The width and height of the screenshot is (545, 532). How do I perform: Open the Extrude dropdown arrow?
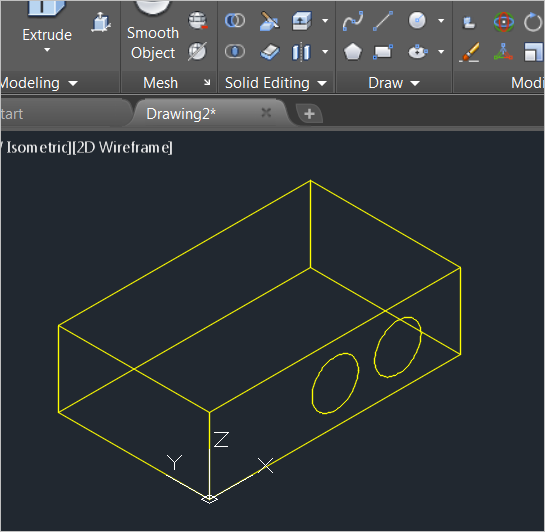(47, 50)
